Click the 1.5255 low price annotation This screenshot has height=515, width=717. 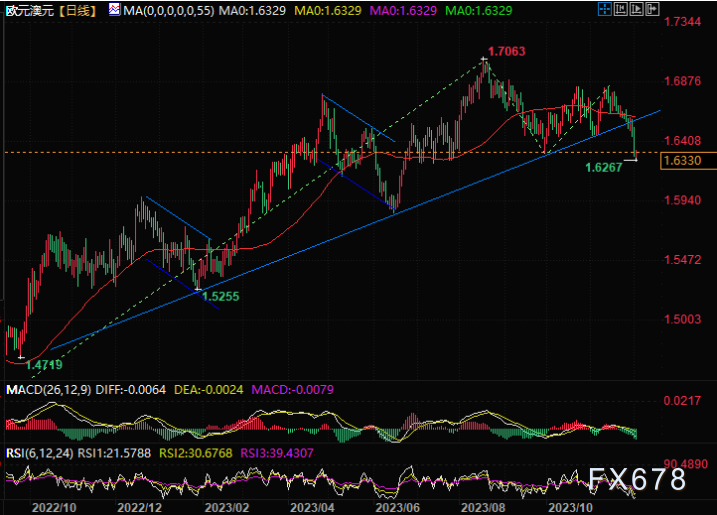pos(221,296)
